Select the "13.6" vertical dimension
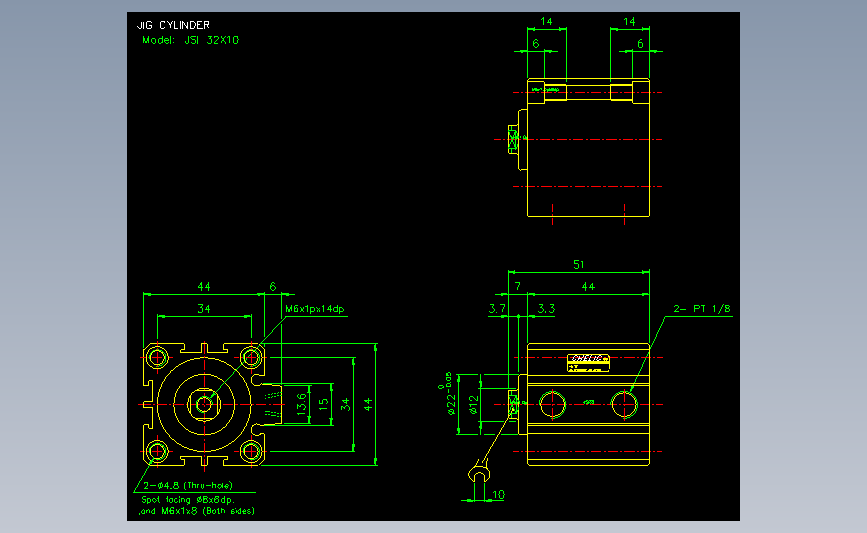 click(x=301, y=404)
